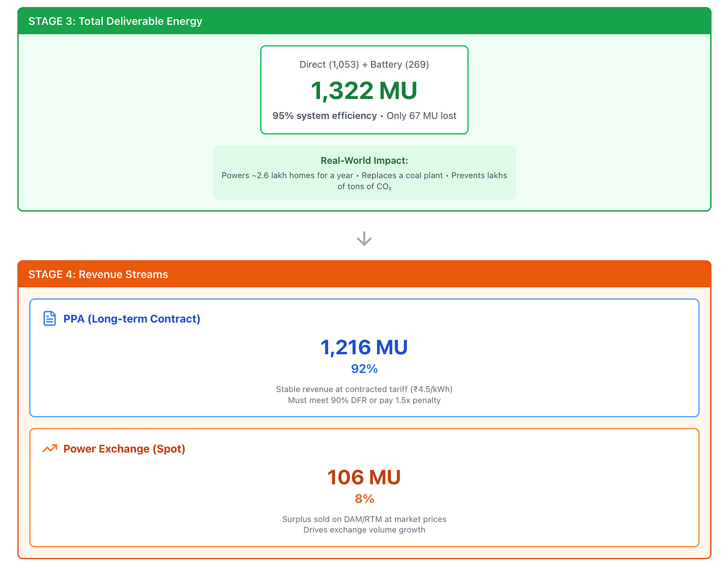Click the '92%' percentage

(364, 369)
